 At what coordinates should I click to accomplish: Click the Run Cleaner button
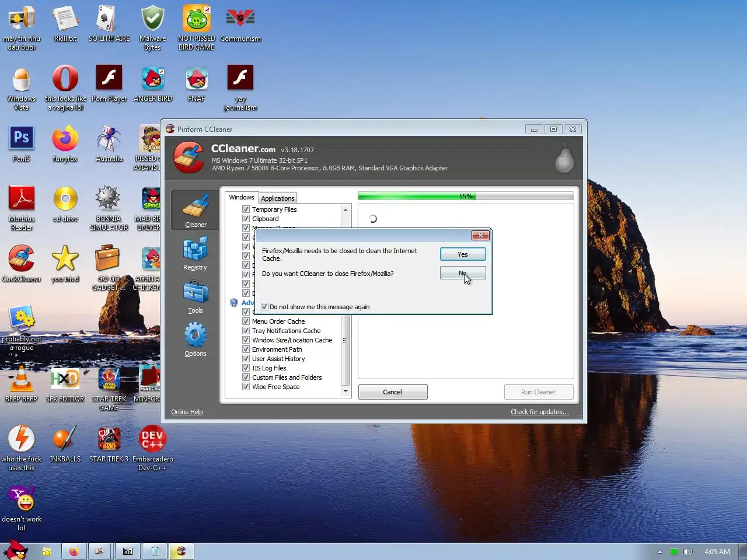tap(538, 392)
